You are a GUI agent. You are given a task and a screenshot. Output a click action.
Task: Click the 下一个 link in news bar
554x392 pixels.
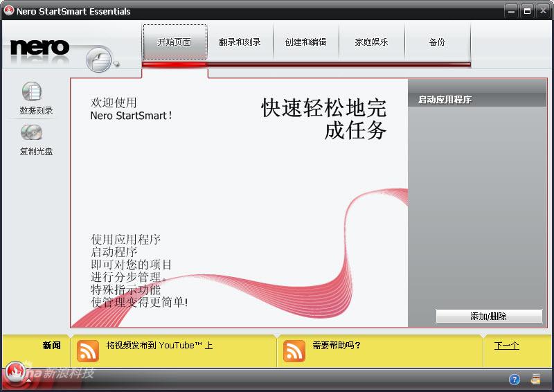point(506,346)
